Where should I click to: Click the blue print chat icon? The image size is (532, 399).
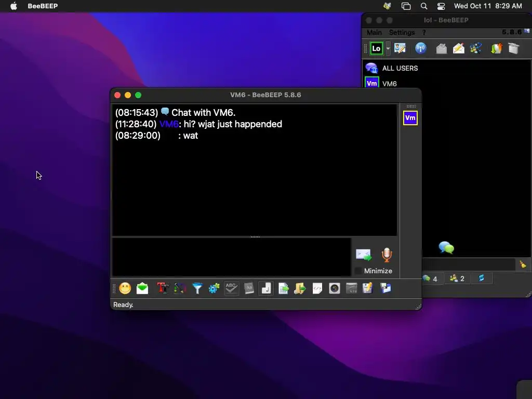[385, 288]
